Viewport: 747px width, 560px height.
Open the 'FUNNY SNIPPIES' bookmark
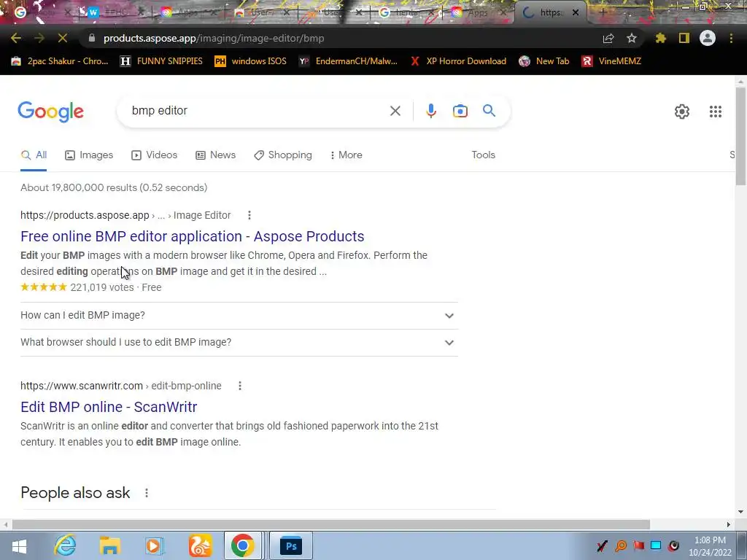tap(161, 61)
